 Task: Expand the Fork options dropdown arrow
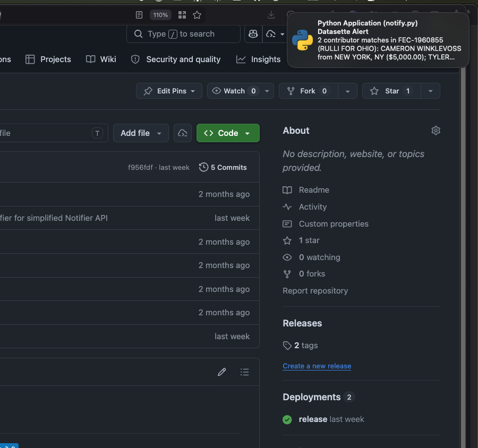(x=347, y=91)
